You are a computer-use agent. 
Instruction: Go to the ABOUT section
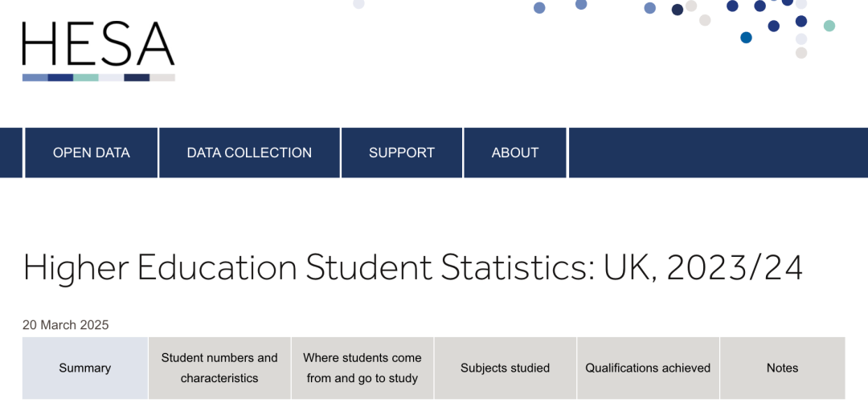point(515,153)
